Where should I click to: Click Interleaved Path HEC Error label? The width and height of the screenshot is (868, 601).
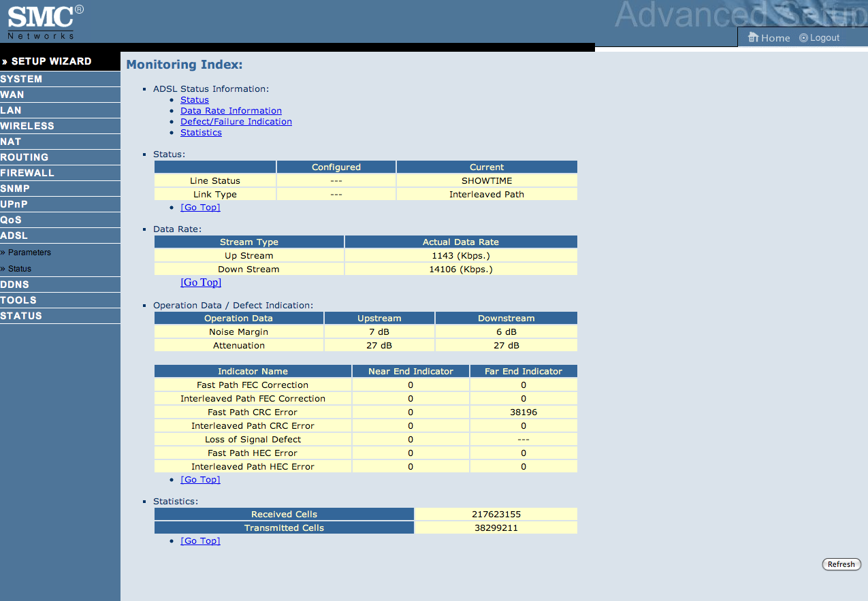(x=253, y=467)
